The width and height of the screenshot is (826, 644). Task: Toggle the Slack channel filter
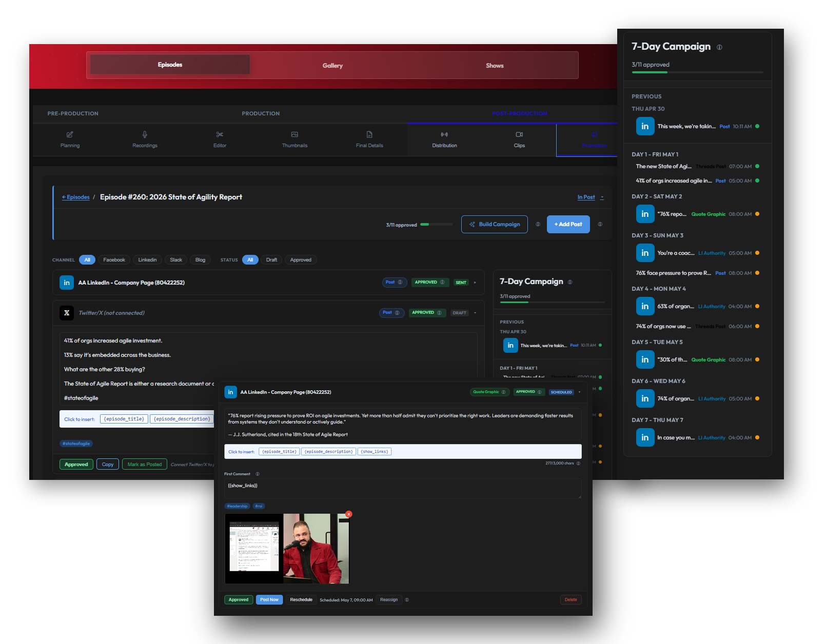coord(176,260)
